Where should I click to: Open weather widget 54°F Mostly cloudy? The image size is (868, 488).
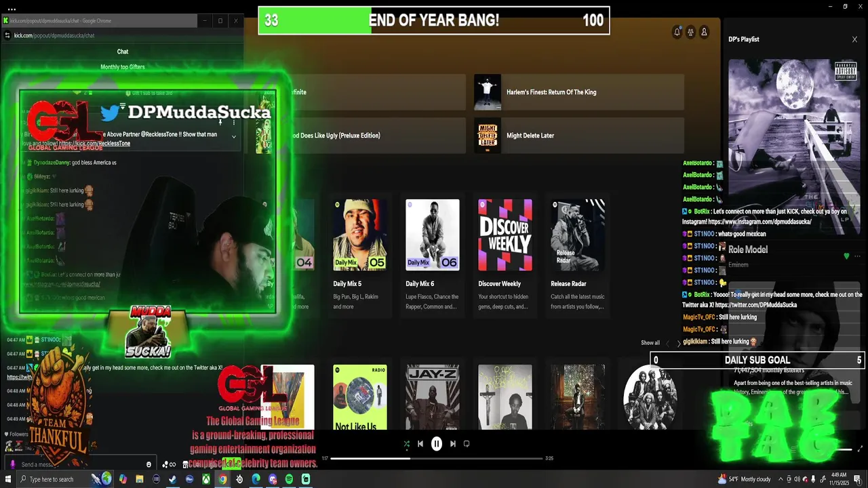tap(745, 479)
